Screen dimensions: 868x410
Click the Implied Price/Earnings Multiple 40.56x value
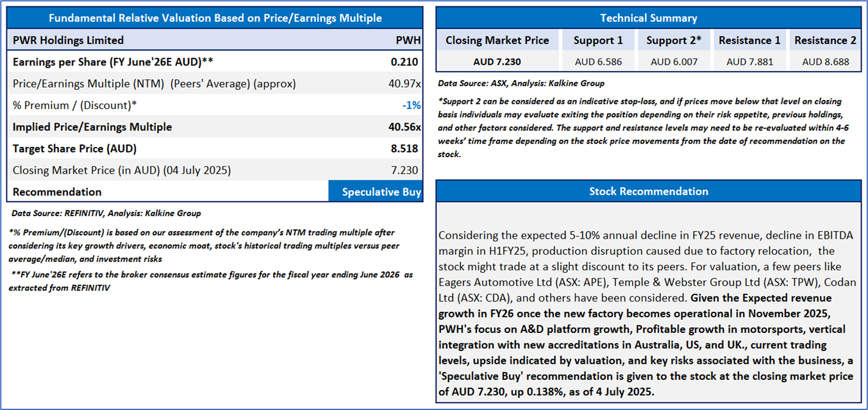(x=405, y=127)
